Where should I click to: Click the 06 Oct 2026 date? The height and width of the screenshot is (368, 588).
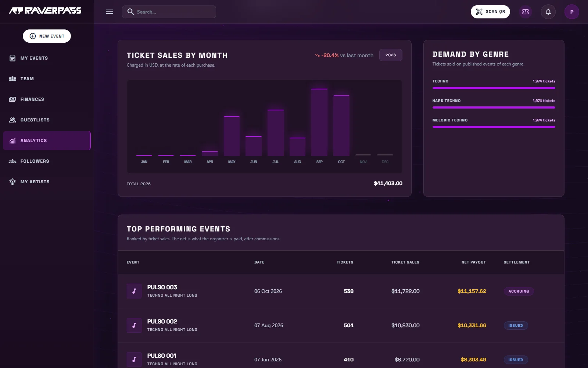coord(268,291)
